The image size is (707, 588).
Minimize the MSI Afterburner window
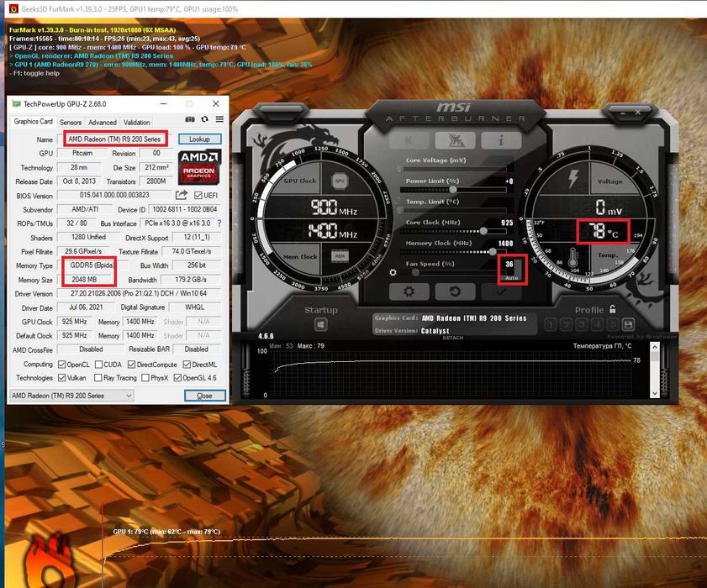tap(623, 113)
